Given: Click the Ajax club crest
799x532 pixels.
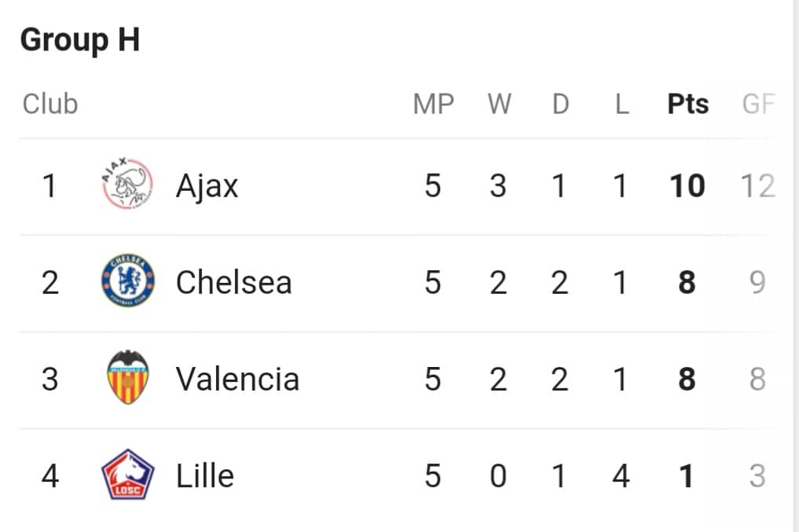Looking at the screenshot, I should pyautogui.click(x=127, y=184).
